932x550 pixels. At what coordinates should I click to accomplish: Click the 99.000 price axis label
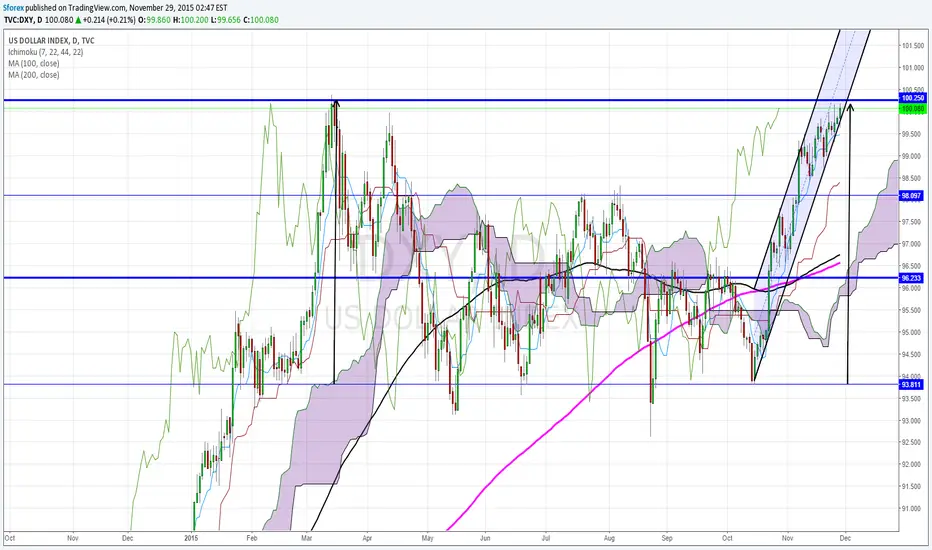click(x=912, y=156)
